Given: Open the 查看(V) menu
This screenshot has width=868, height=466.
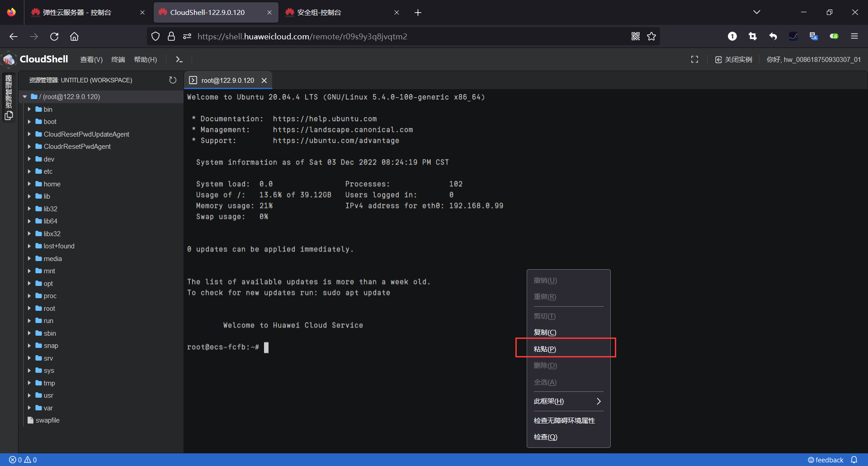Looking at the screenshot, I should (91, 60).
